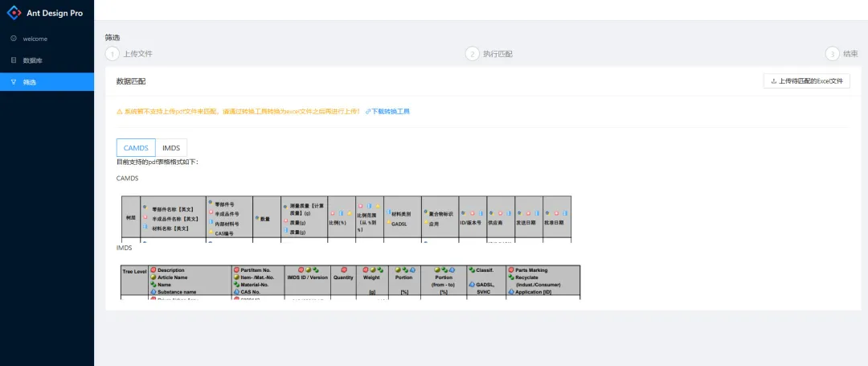Open the welcome page in the sidebar
The image size is (868, 366).
(x=35, y=39)
